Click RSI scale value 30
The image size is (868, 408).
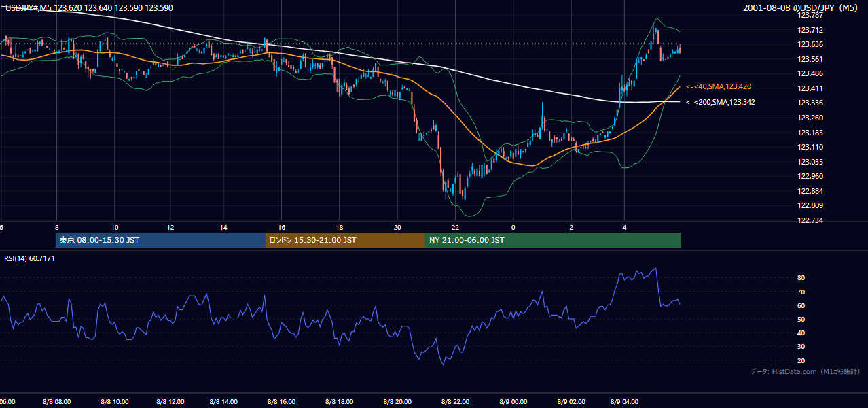801,347
